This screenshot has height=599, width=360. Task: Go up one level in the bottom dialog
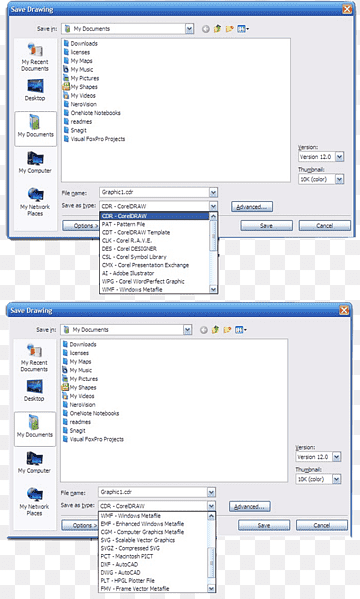216,329
